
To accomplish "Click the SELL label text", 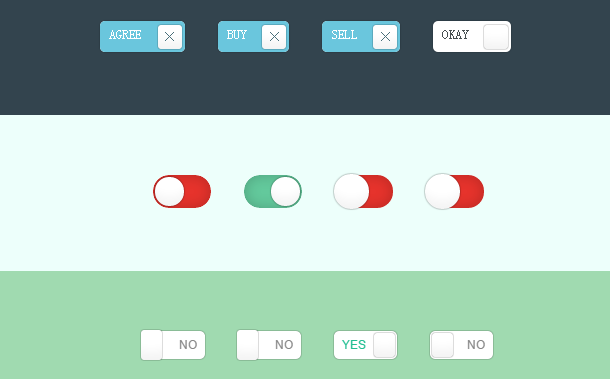I will (344, 35).
